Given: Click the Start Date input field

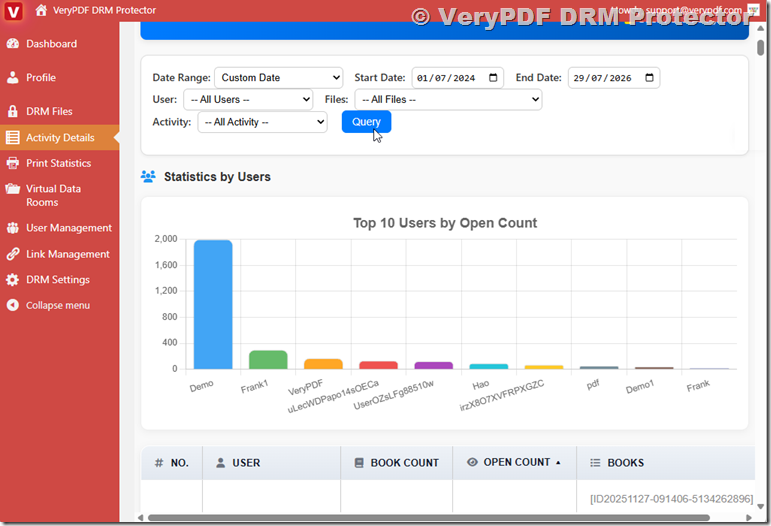Looking at the screenshot, I should (457, 78).
